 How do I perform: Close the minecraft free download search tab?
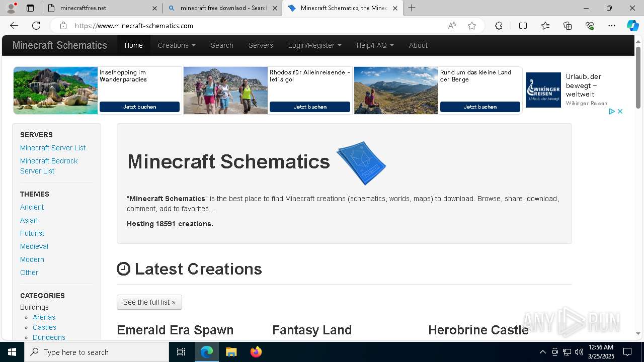point(275,8)
